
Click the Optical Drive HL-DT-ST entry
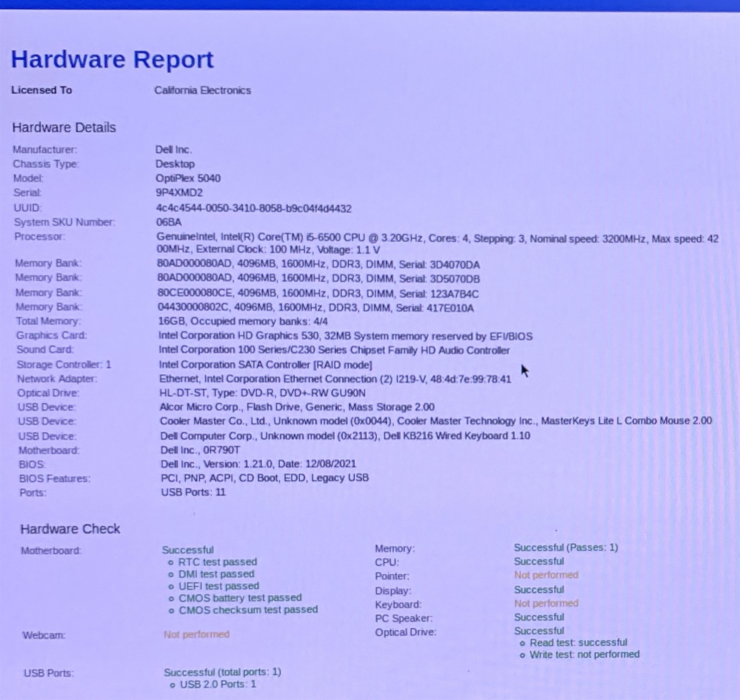click(263, 393)
